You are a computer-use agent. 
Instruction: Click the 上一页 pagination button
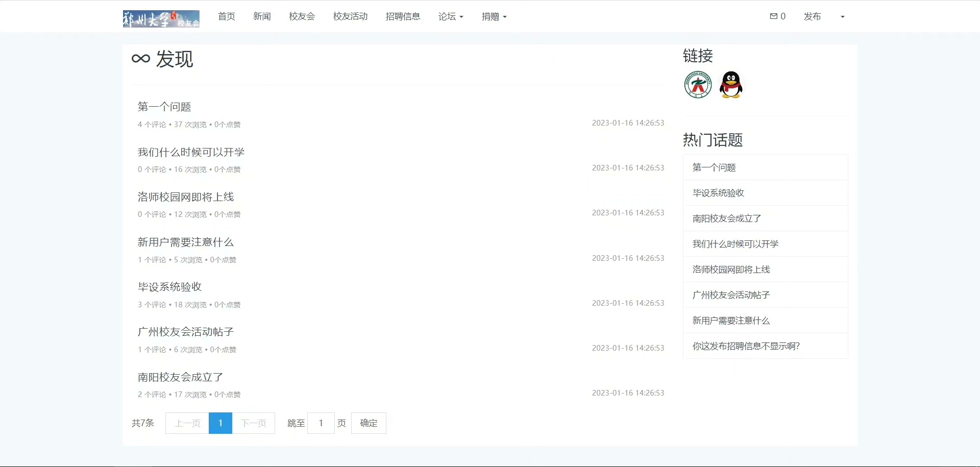[x=187, y=423]
